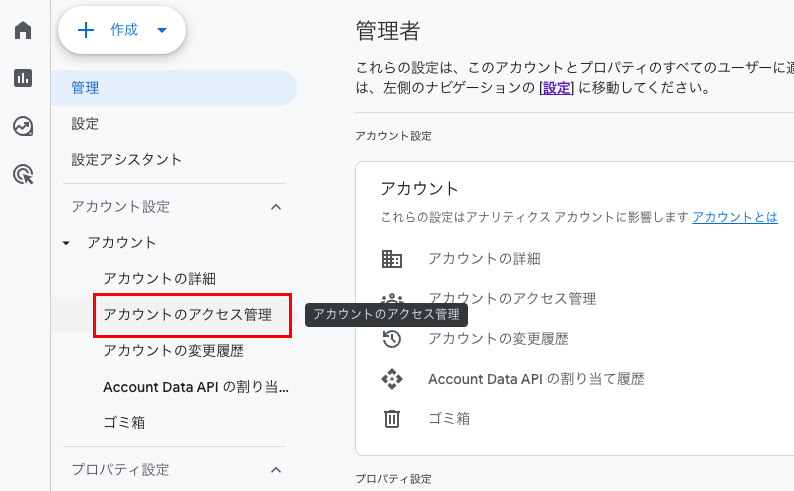
Task: Open アカウントの詳細 in account card
Action: (485, 259)
